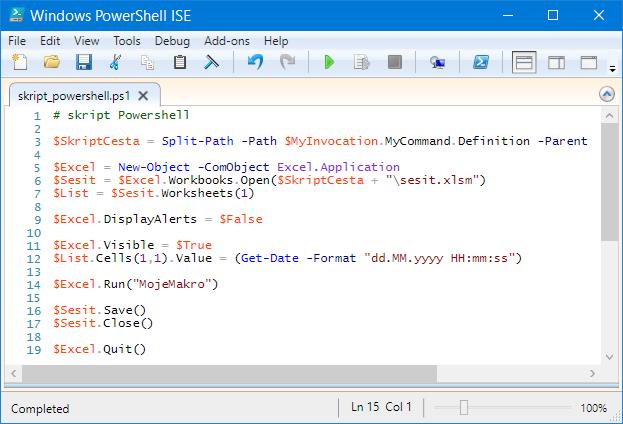Screen dimensions: 623x424
Task: Create a new script with the New icon
Action: (19, 62)
